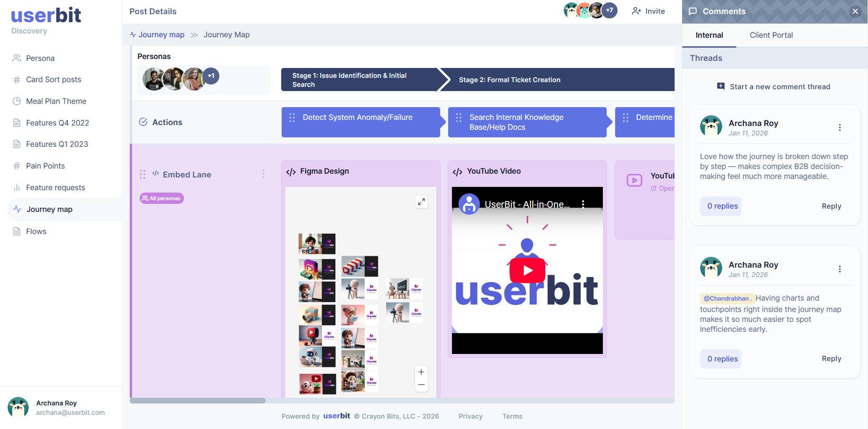This screenshot has width=868, height=429.
Task: Click Reply on the second comment
Action: (x=831, y=359)
